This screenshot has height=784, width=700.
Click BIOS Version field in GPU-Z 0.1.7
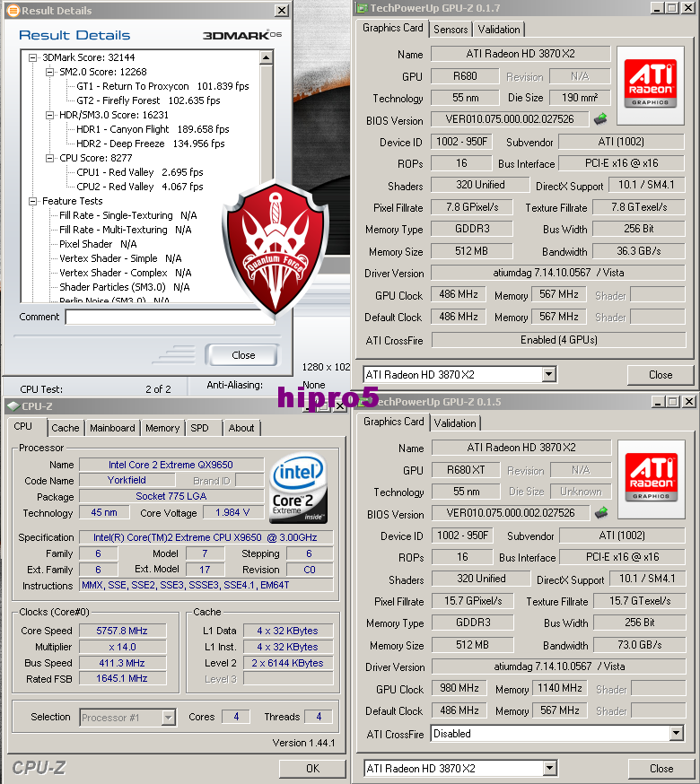[x=510, y=119]
